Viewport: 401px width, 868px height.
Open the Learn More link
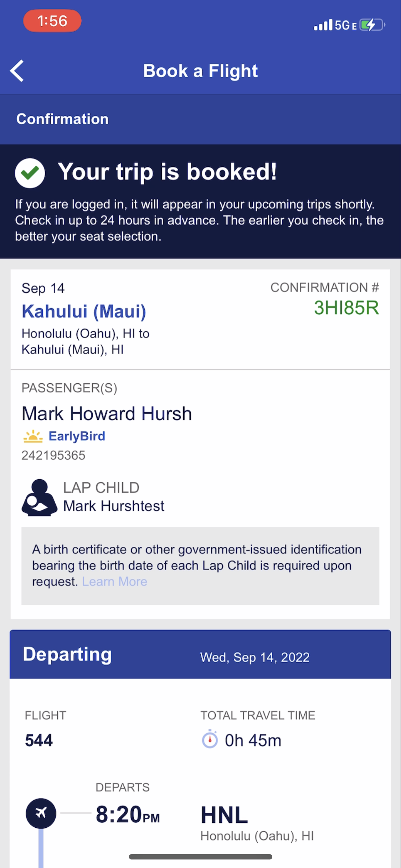(x=114, y=582)
